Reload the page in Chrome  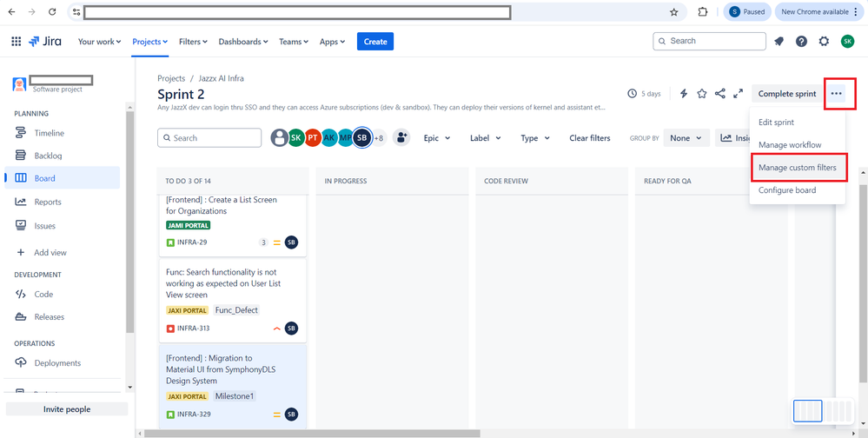(x=52, y=11)
